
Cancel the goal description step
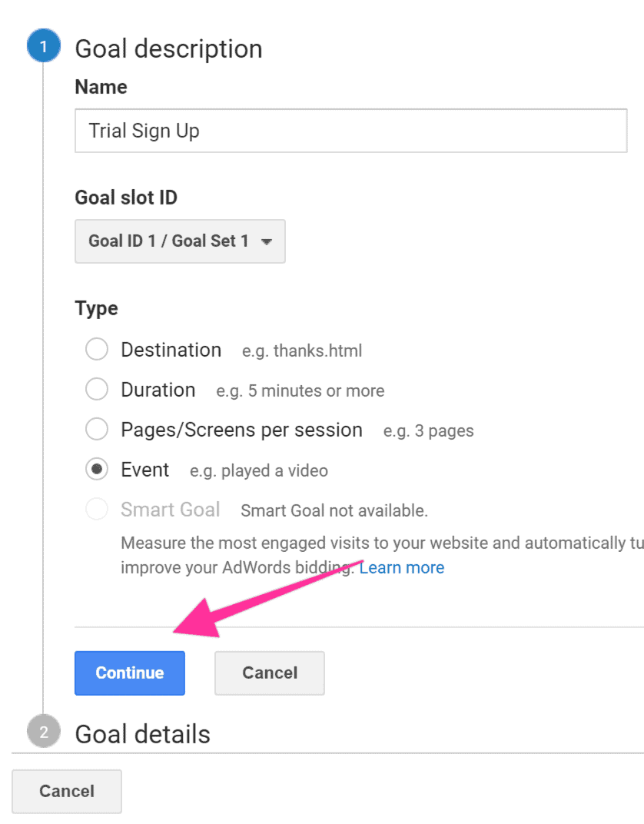point(269,673)
